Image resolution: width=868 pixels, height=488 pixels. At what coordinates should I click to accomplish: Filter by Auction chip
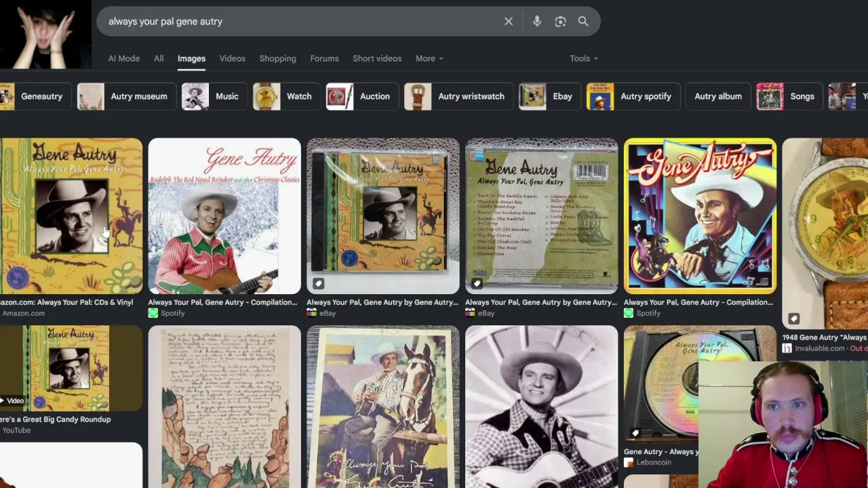361,96
